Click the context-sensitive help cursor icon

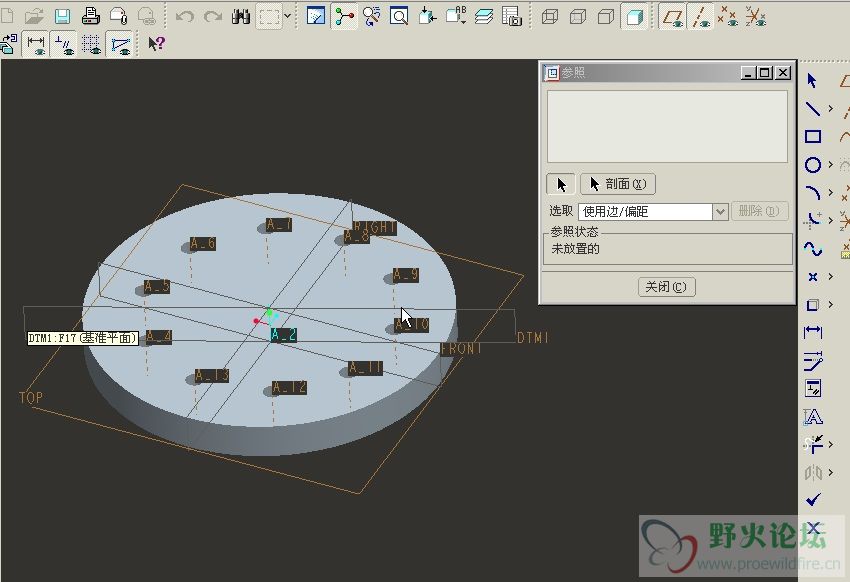[156, 44]
